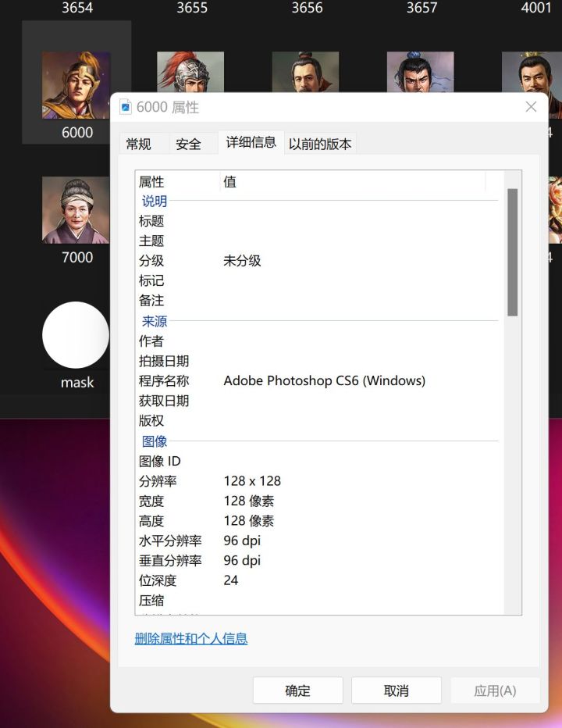Click the 宽度 property row
The width and height of the screenshot is (562, 728).
tap(319, 501)
